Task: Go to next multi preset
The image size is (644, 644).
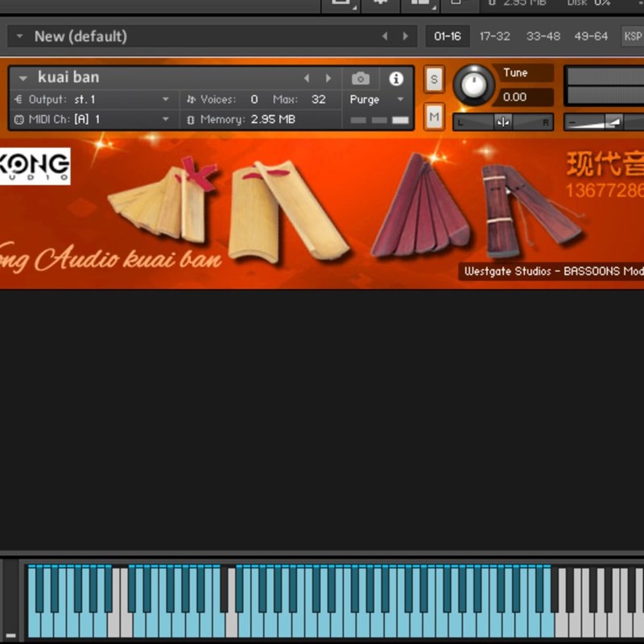Action: (x=406, y=36)
